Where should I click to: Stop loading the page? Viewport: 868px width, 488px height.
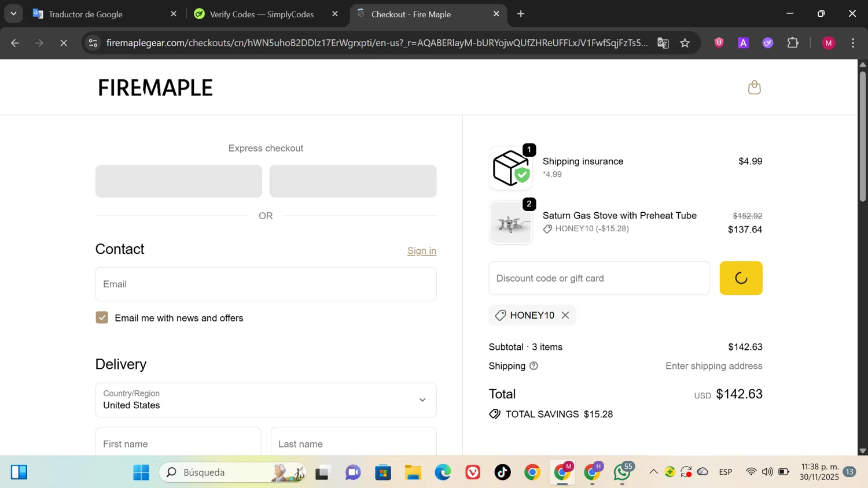pyautogui.click(x=64, y=43)
